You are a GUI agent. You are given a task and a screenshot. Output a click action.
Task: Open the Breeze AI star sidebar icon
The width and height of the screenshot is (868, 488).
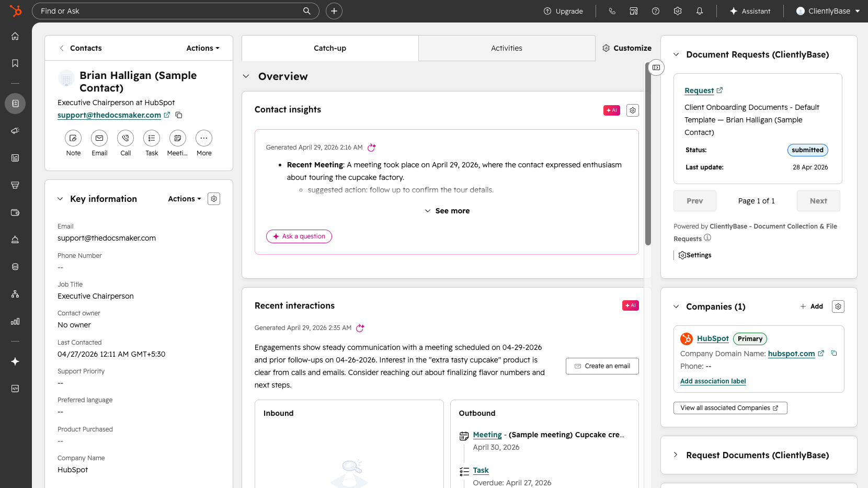15,361
